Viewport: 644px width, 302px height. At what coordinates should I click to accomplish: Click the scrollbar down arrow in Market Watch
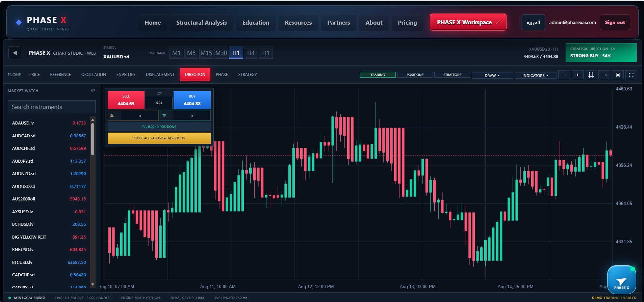point(93,284)
